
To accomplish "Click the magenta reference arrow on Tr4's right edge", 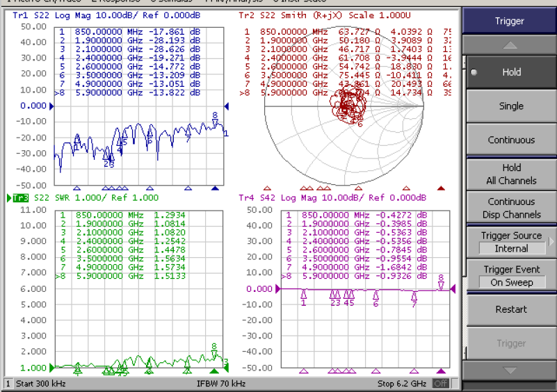I will 453,288.
